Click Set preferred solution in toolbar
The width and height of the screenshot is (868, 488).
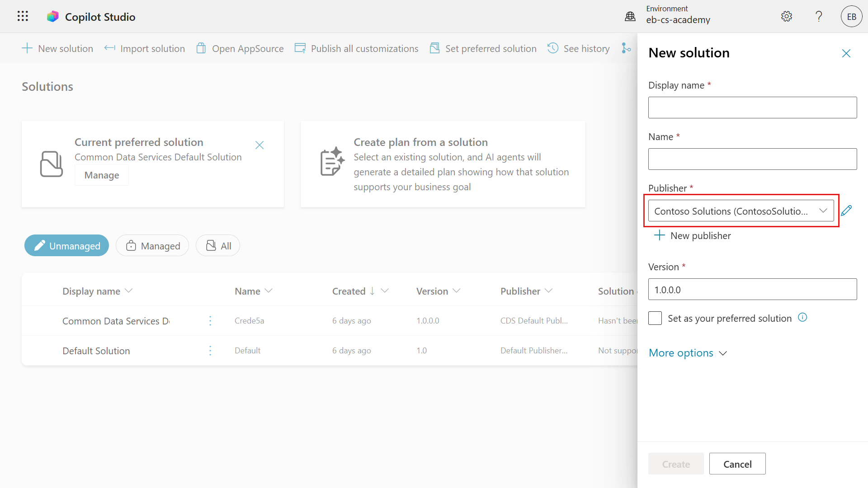(x=483, y=48)
